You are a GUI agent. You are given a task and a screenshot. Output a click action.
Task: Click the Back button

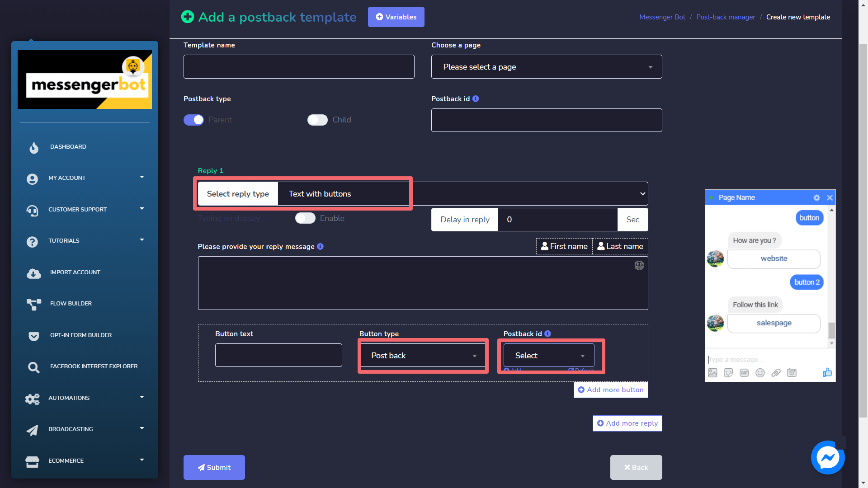(636, 467)
